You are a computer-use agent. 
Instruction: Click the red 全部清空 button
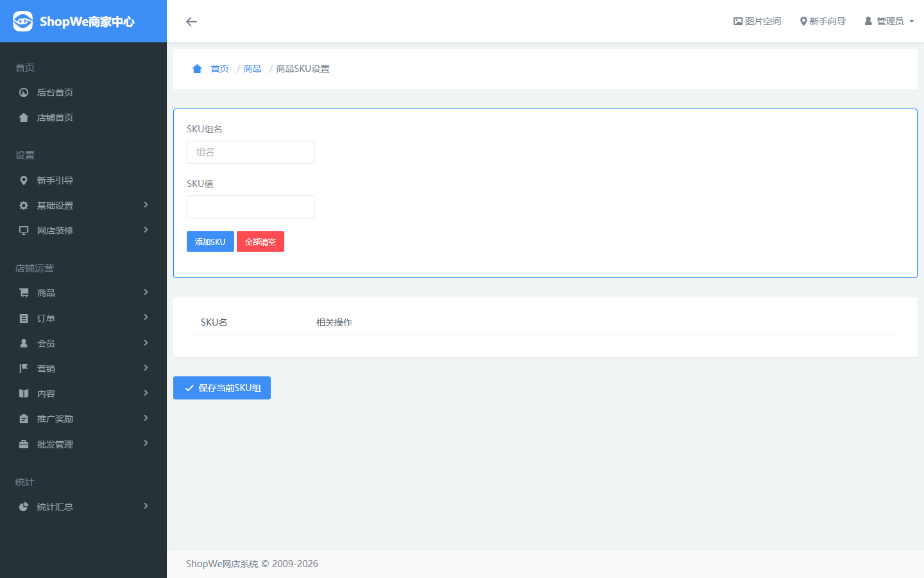click(261, 241)
